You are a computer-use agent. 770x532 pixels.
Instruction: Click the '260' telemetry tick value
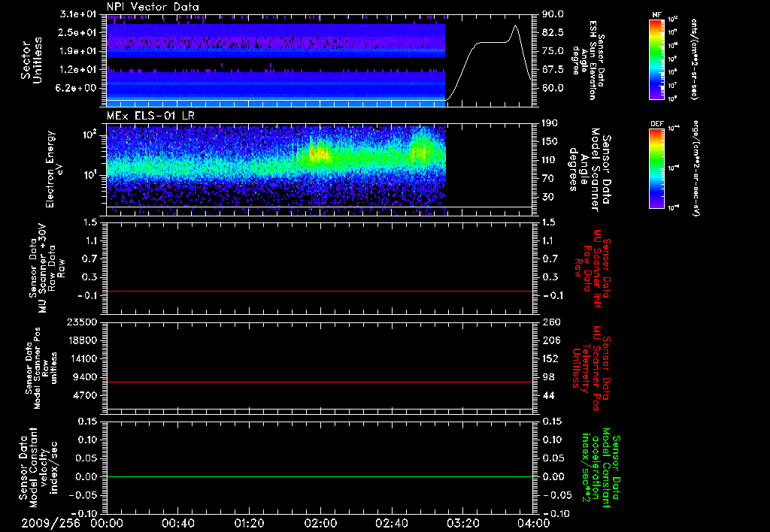pos(550,322)
